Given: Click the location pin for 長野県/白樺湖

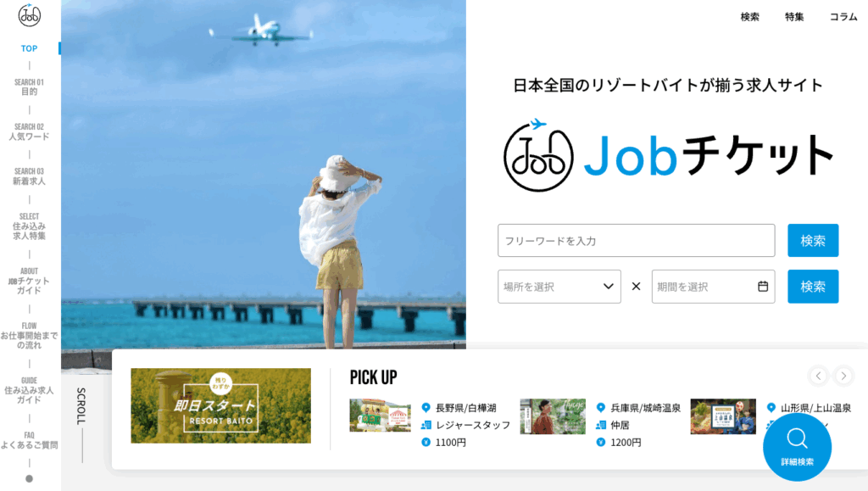Looking at the screenshot, I should 426,408.
